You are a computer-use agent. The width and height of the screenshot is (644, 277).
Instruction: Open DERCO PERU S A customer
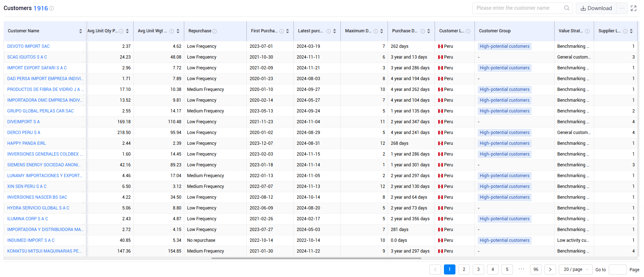pyautogui.click(x=24, y=133)
